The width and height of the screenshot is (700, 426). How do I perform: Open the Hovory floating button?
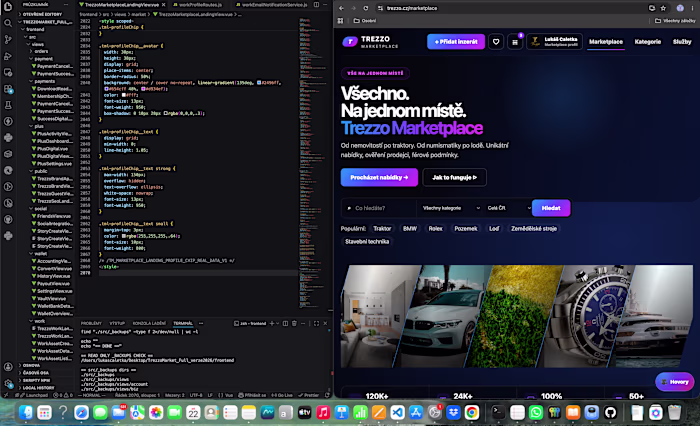click(674, 382)
